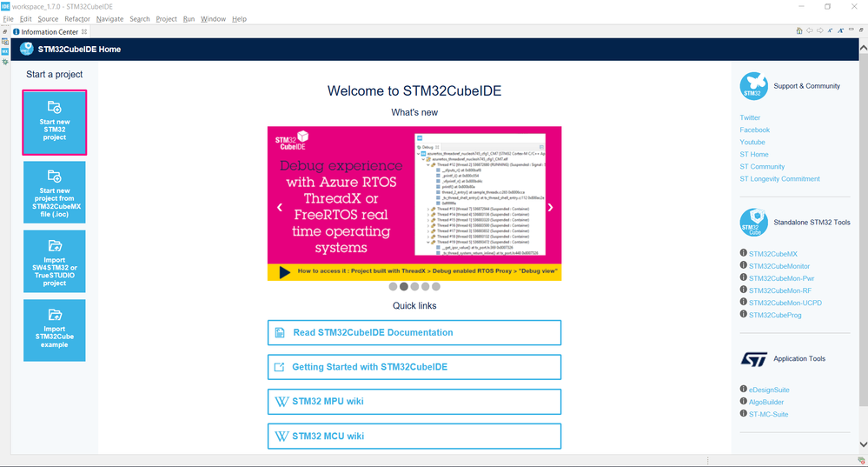Open the Navigate menu
The width and height of the screenshot is (868, 467).
pos(109,19)
